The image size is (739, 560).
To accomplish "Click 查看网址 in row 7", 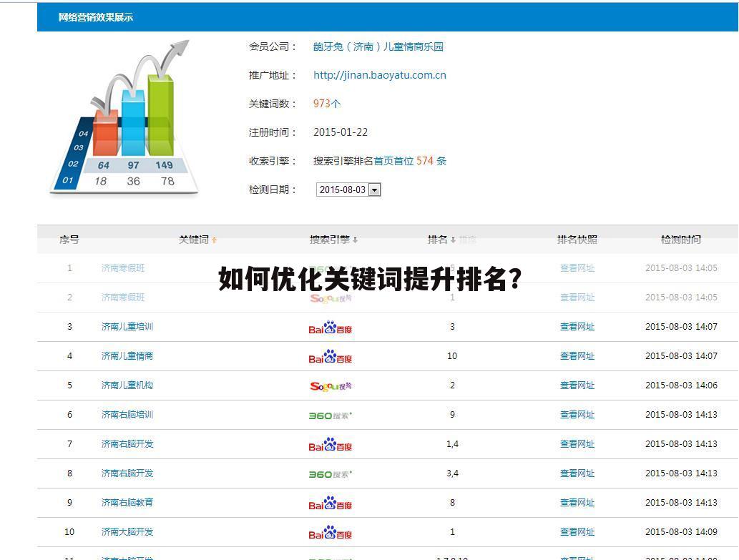I will (577, 443).
